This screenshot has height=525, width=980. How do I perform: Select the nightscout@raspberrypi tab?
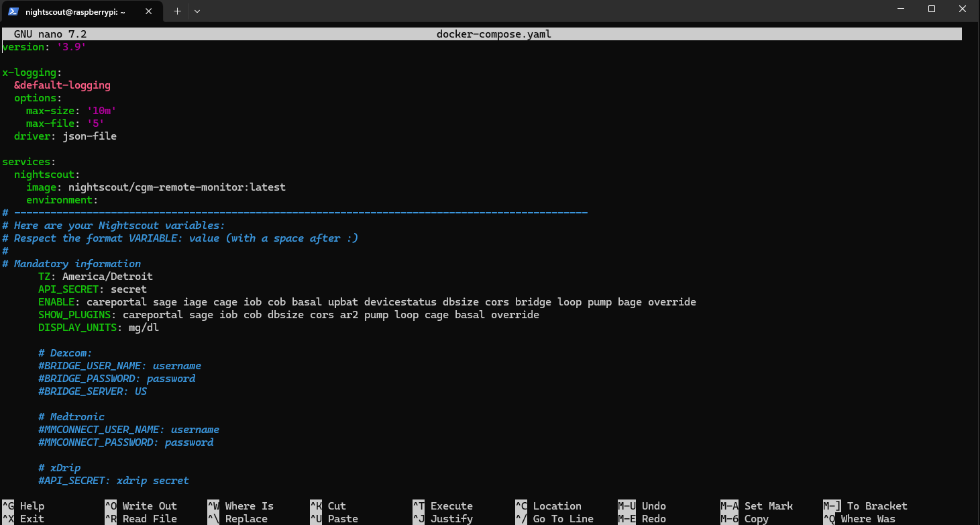(75, 11)
